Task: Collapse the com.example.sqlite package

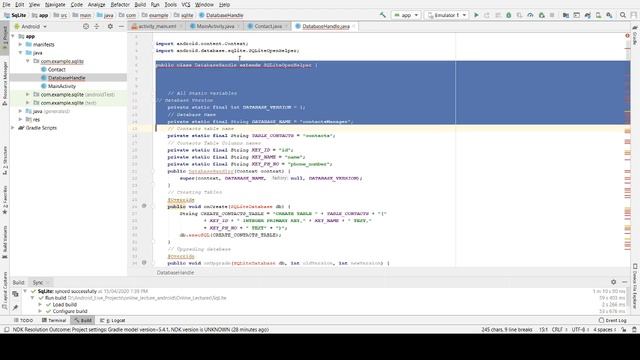Action: [x=28, y=61]
